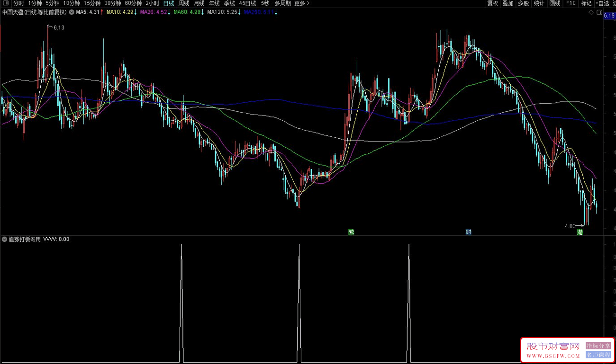Expand the 更多 periods menu
The height and width of the screenshot is (364, 616).
301,3
